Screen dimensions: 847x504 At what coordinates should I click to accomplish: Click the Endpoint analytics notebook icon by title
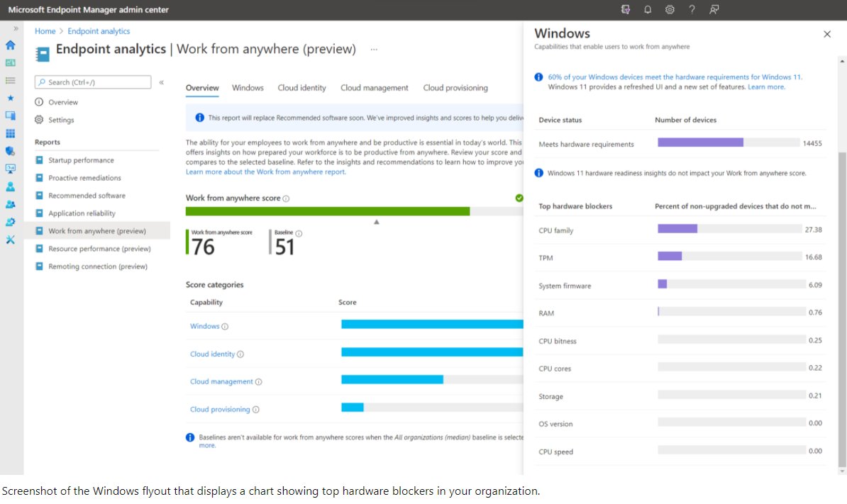42,53
